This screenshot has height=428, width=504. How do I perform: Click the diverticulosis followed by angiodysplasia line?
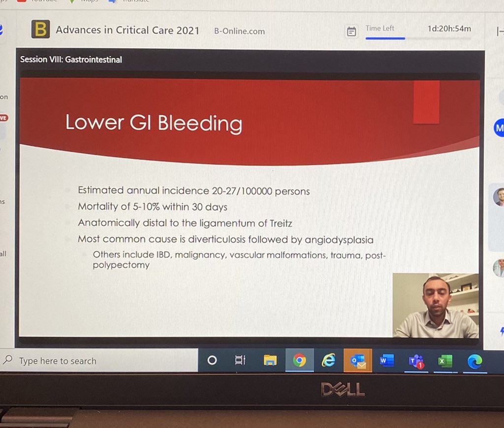225,239
